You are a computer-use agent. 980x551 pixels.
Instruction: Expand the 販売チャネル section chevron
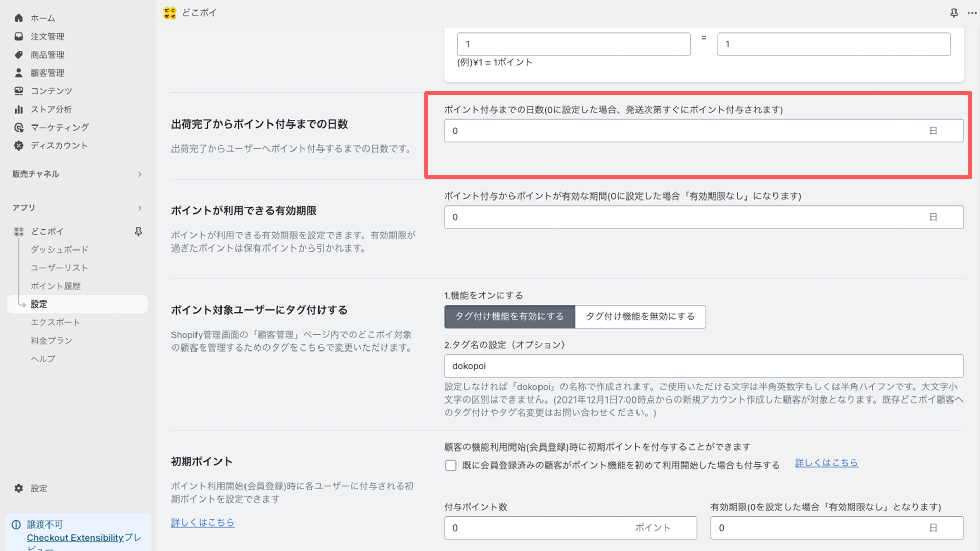coord(140,174)
